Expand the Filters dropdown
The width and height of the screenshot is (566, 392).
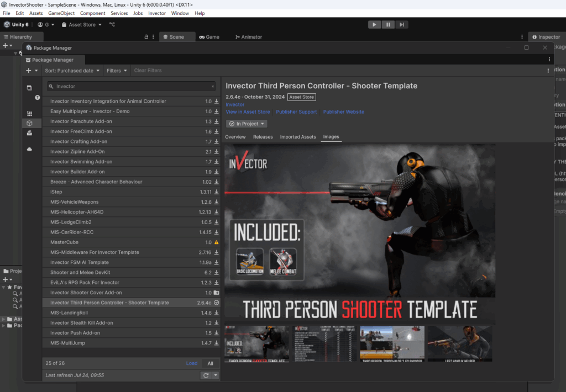pyautogui.click(x=117, y=71)
